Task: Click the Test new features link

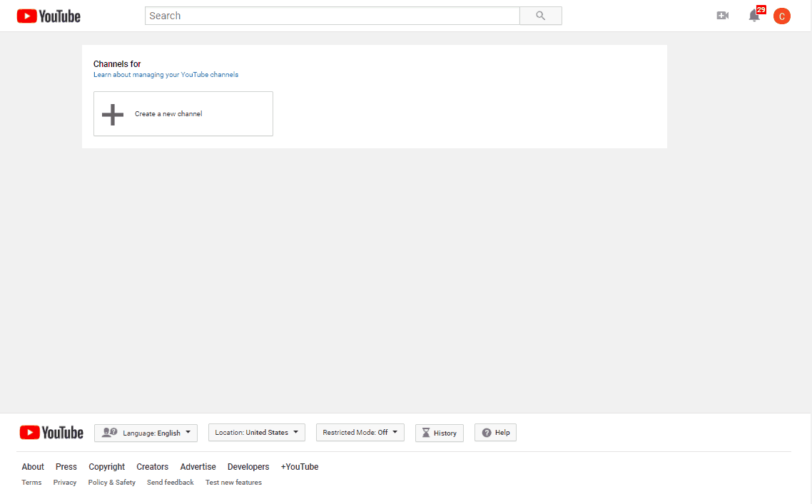Action: coord(233,483)
